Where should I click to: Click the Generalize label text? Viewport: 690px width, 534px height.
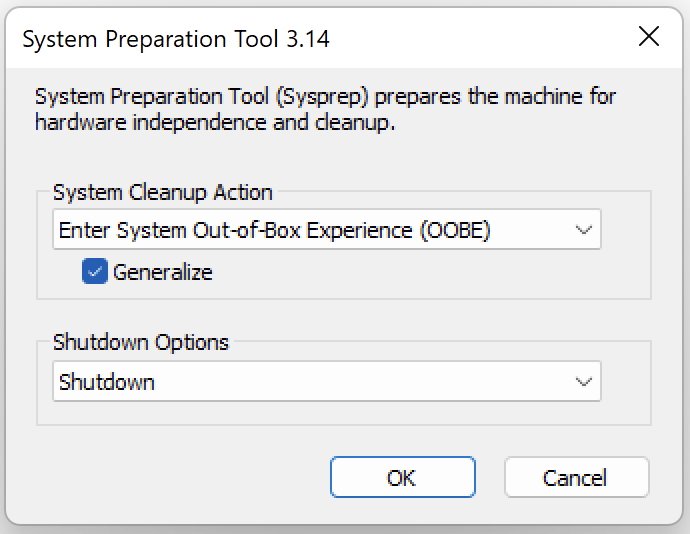click(x=163, y=272)
